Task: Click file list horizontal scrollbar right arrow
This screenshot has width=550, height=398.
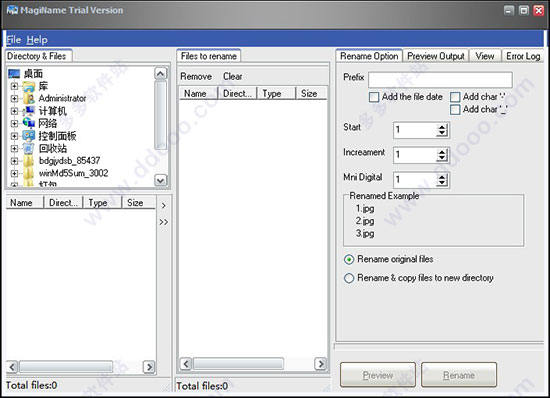Action: point(149,367)
